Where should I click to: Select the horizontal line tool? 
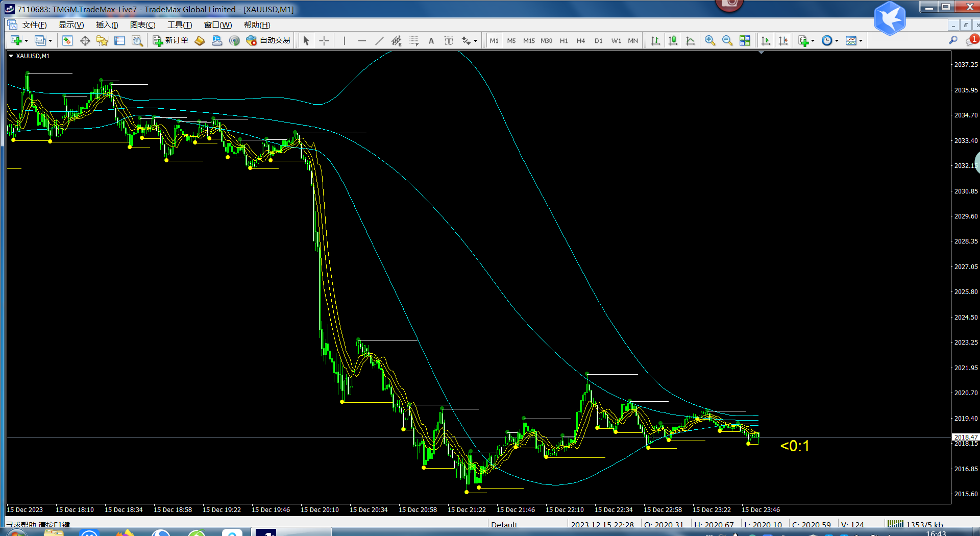tap(362, 40)
